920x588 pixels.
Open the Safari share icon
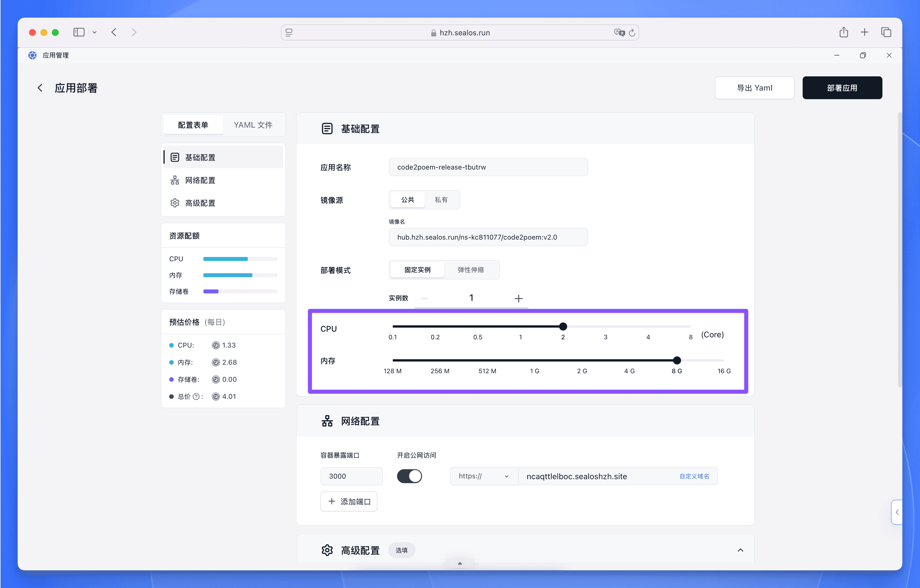844,32
